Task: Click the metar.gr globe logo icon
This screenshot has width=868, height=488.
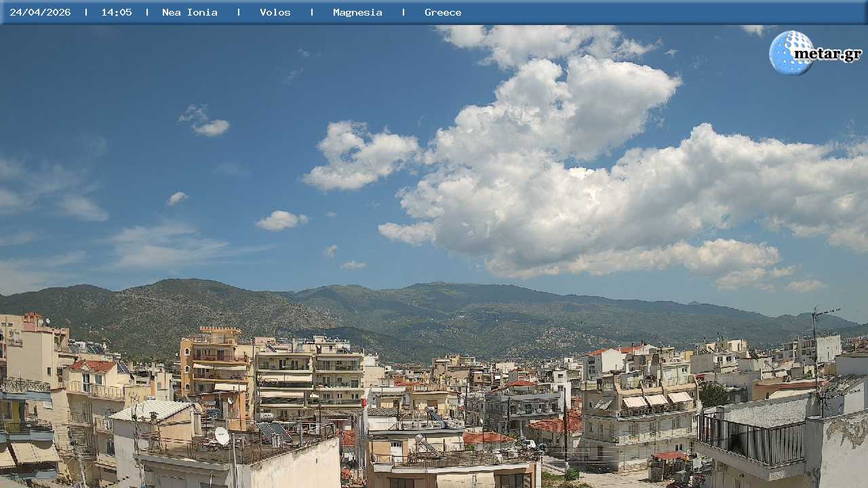Action: point(789,52)
